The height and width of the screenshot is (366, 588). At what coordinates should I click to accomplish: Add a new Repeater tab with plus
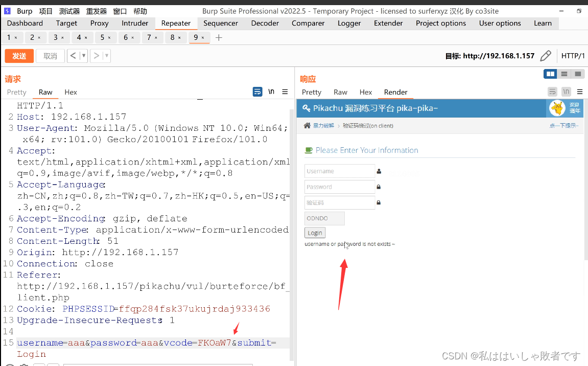click(219, 37)
